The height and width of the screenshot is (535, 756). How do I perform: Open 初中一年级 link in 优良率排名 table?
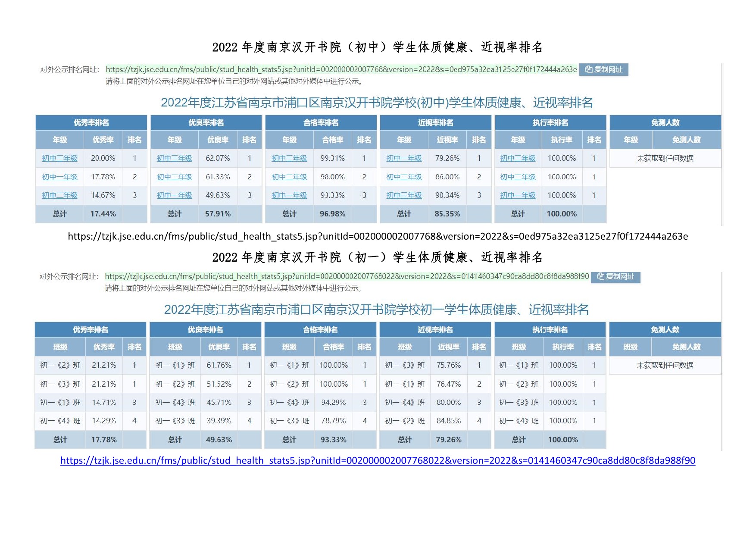[x=175, y=195]
